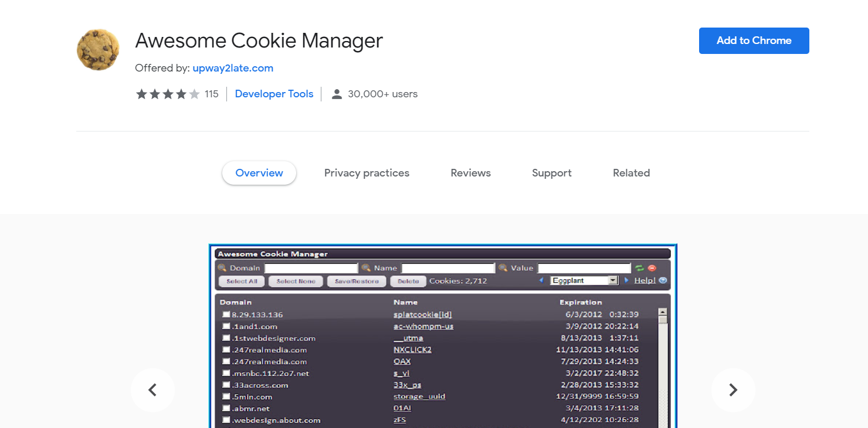Click the cookie list vertical scrollbar
The height and width of the screenshot is (428, 868).
point(663,368)
